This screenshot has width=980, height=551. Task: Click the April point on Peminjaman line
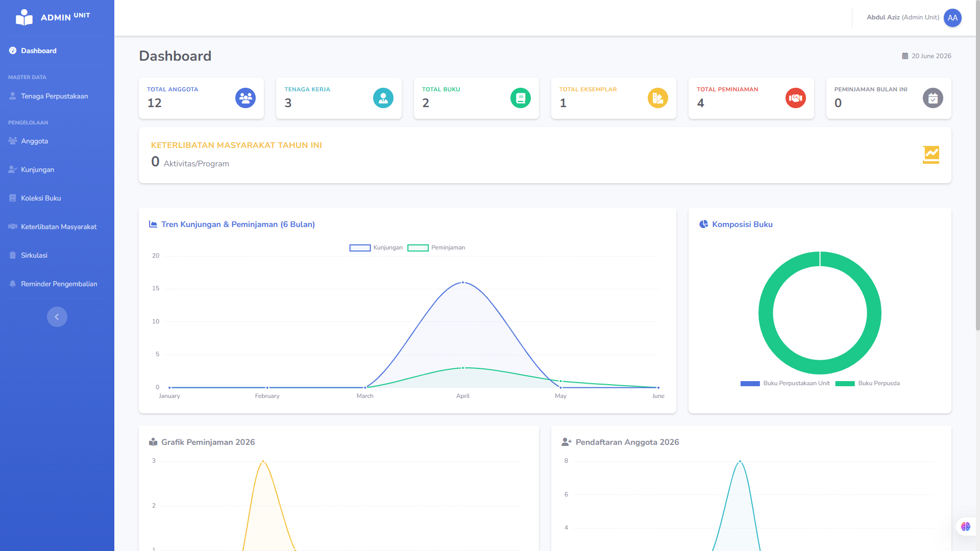click(x=463, y=368)
